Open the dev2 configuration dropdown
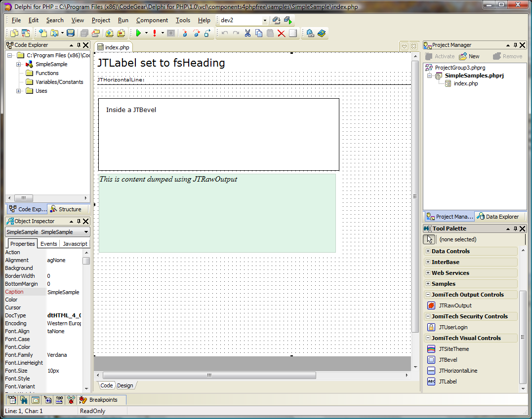 coord(265,21)
